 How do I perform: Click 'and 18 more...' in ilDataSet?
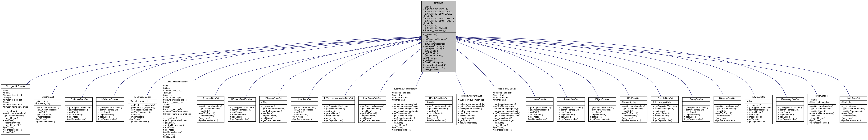point(430,58)
